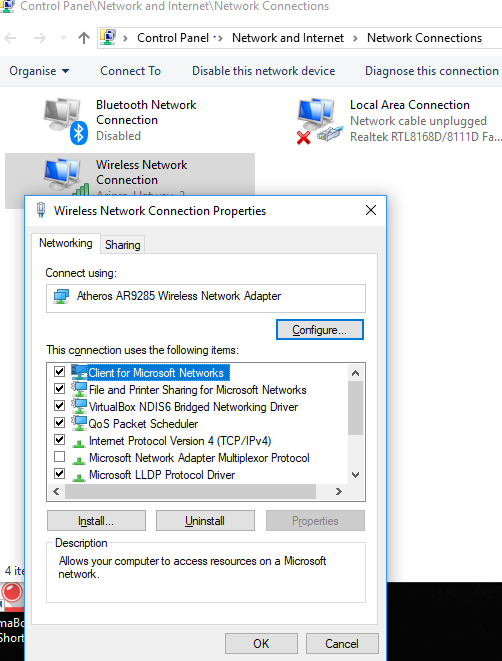
Task: Click the VirtualBox NDIS6 Bridged driver icon
Action: (79, 406)
